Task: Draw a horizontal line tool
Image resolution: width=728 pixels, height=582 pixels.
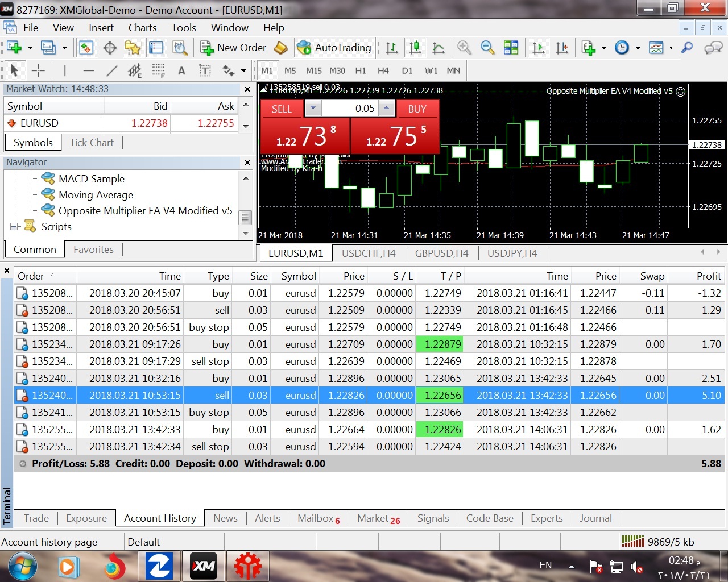Action: (x=88, y=70)
